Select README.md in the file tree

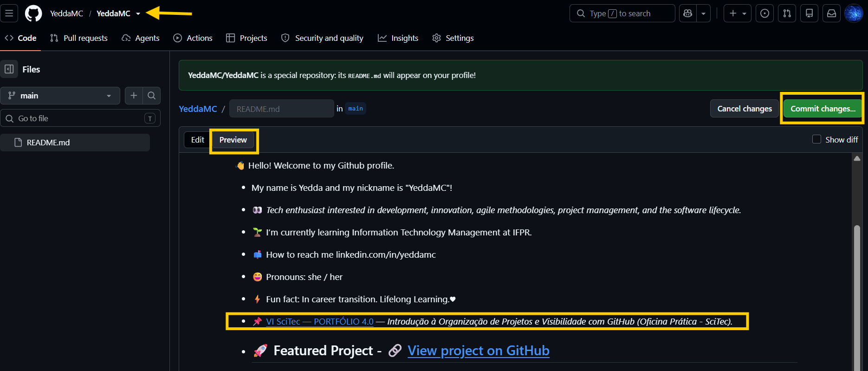[75, 143]
